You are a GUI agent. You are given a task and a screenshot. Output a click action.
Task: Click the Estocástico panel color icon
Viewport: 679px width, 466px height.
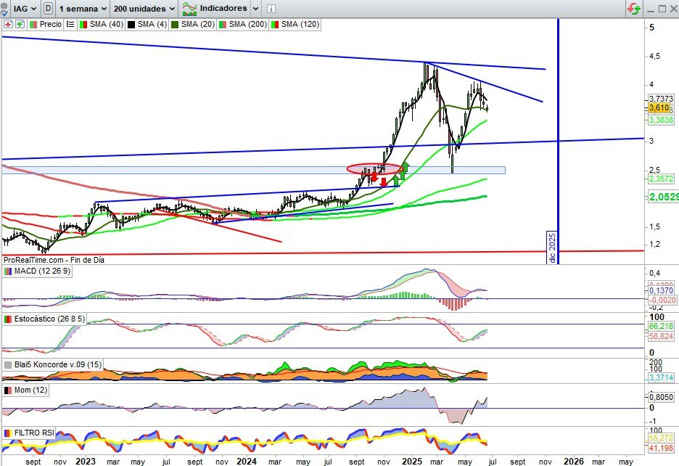coord(8,319)
